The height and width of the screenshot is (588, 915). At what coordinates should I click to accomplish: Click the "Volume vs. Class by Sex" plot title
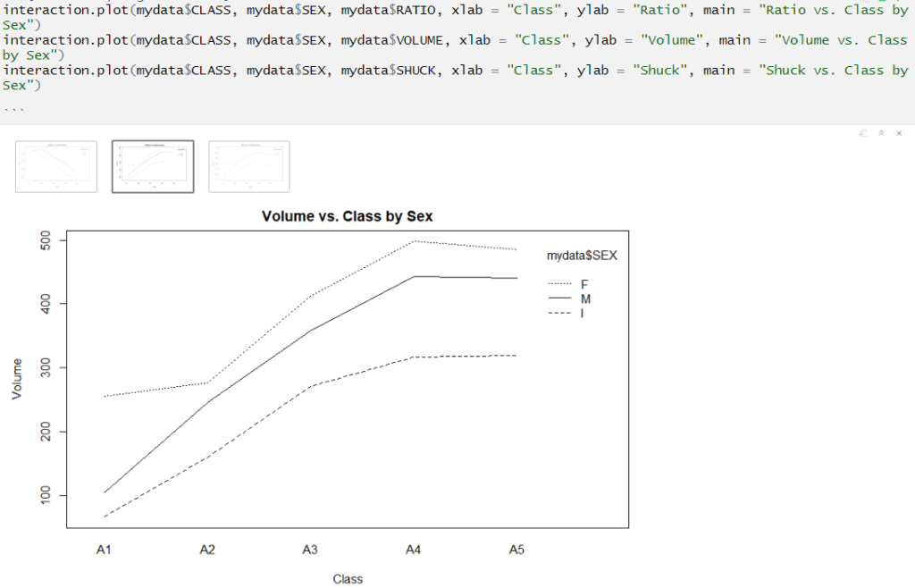pyautogui.click(x=347, y=216)
